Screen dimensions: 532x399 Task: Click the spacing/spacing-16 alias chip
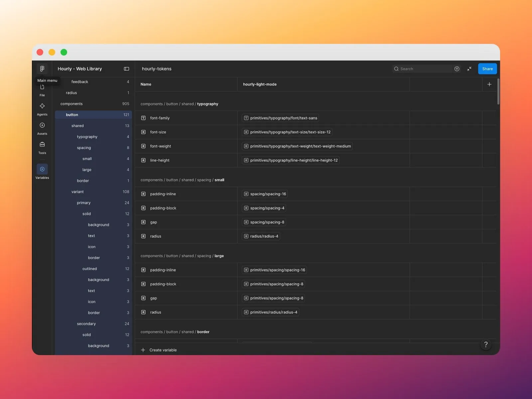click(265, 194)
